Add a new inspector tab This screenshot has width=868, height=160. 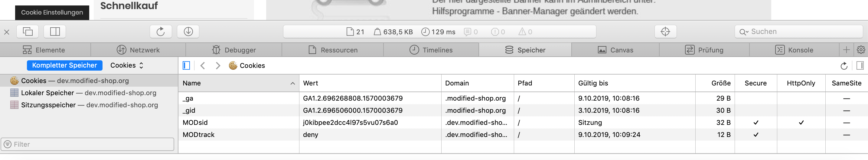click(x=846, y=50)
